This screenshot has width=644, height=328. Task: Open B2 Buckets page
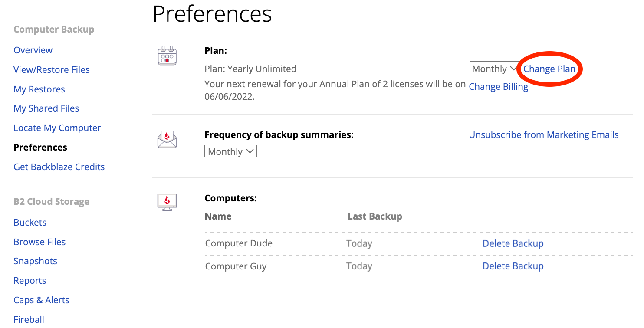click(x=30, y=222)
